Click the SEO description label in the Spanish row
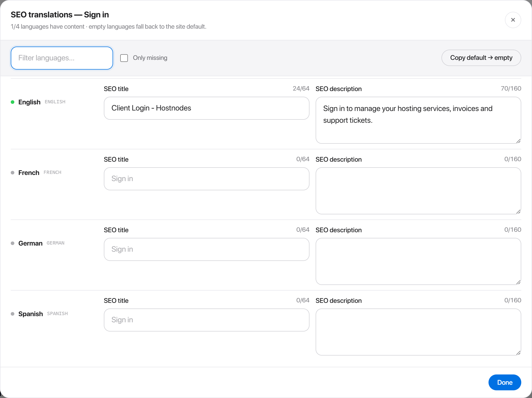 click(339, 301)
